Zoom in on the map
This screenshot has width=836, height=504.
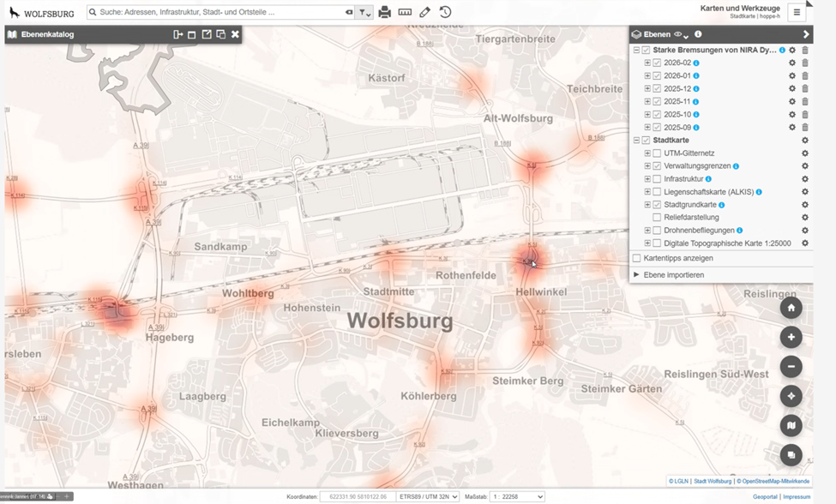791,337
